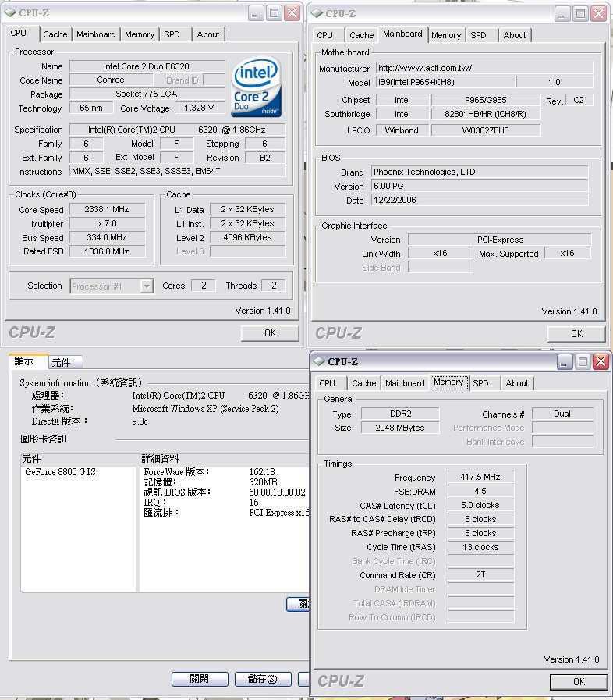Click OK in the top-left CPU-Z window
This screenshot has height=700, width=613.
[270, 333]
